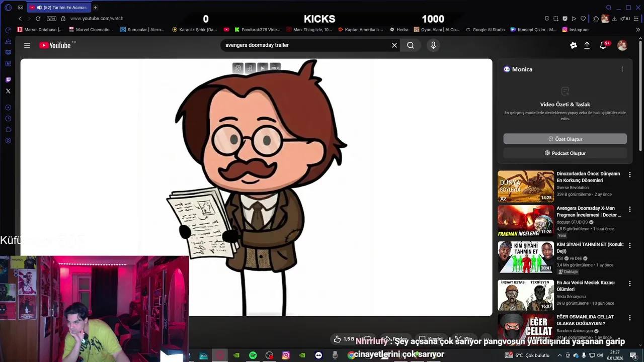Mute the YouTube tab's speaker icon

39,8
